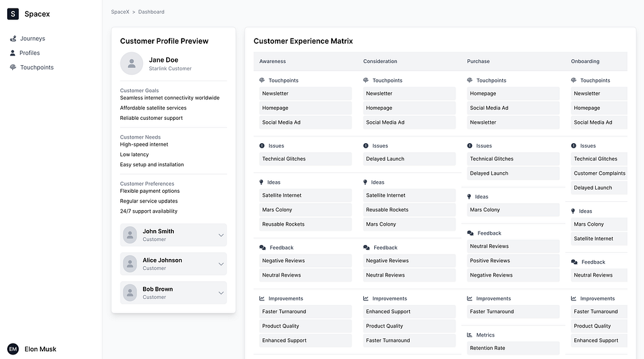Select Retention Rate under Purchase Metrics
The width and height of the screenshot is (644, 359).
488,348
